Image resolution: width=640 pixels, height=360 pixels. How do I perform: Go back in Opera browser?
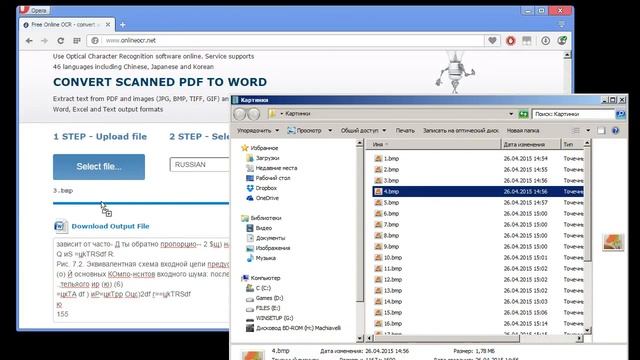coord(29,41)
